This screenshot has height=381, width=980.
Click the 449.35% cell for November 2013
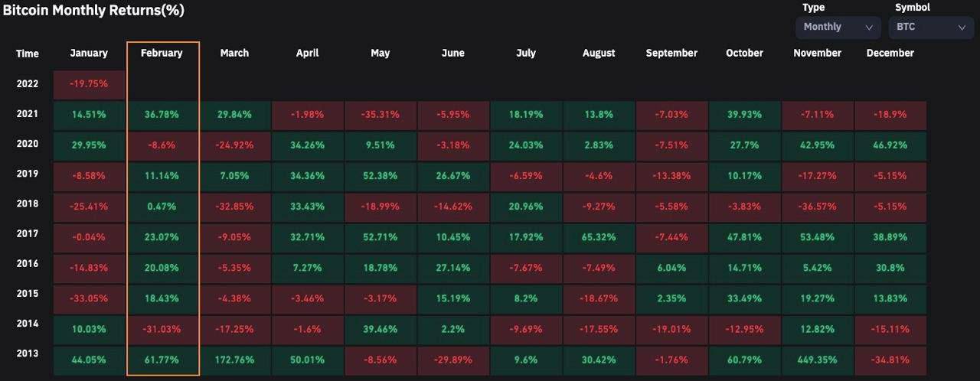[x=817, y=360]
